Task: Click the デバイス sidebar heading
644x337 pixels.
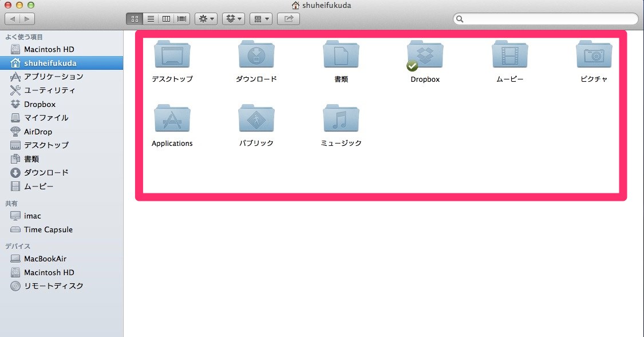Action: 18,246
